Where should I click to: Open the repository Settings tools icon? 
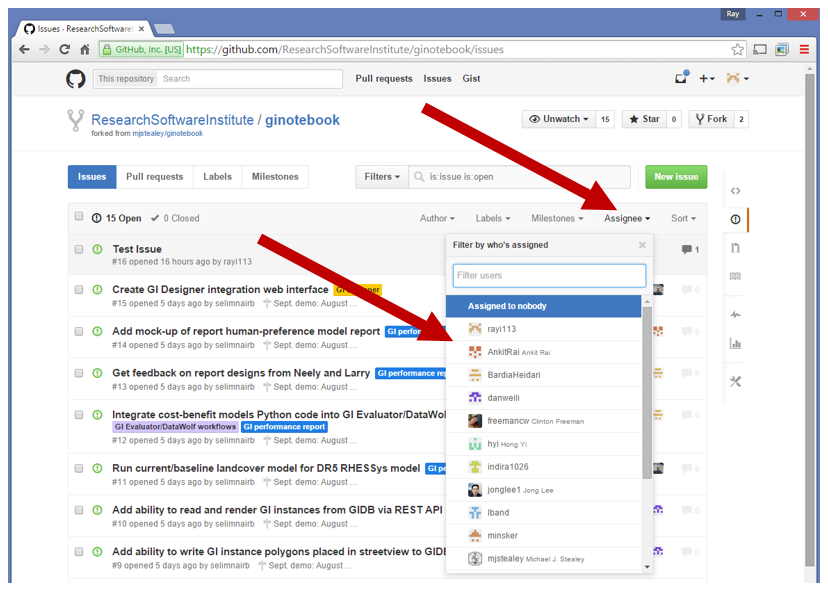click(x=735, y=381)
